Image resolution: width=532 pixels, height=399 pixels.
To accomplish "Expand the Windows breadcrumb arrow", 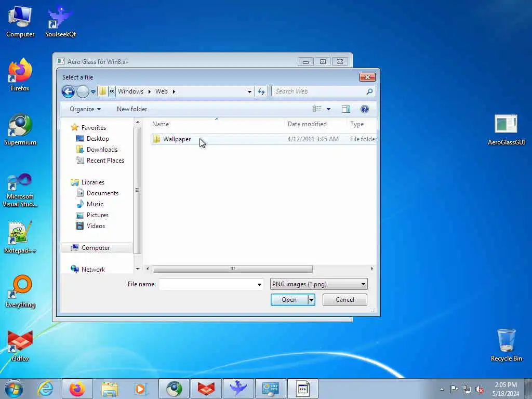I will pyautogui.click(x=149, y=91).
